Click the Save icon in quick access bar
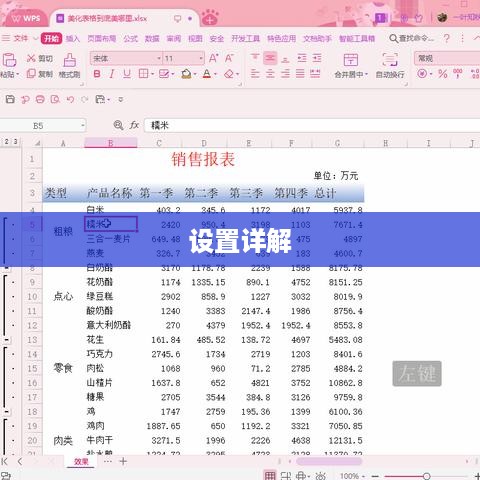This screenshot has height=480, width=480. (x=10, y=99)
